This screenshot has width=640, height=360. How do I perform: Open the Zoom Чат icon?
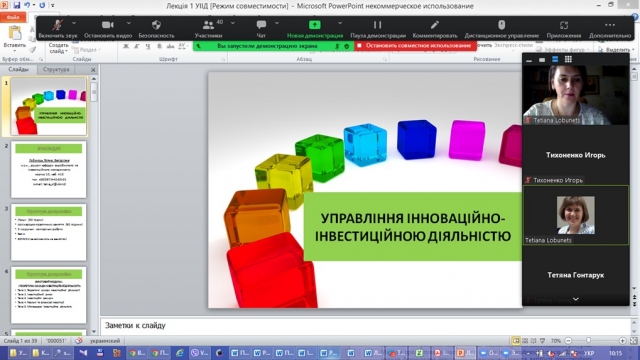point(261,25)
